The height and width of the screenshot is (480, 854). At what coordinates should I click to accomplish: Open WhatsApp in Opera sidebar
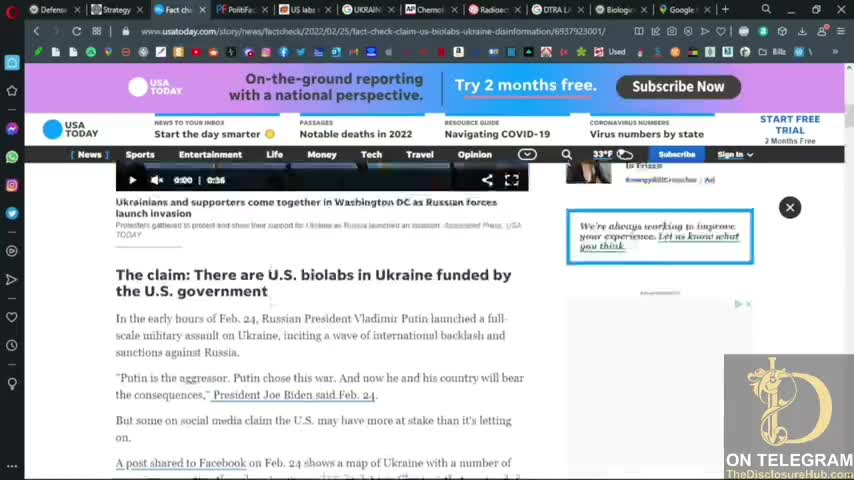pos(12,157)
